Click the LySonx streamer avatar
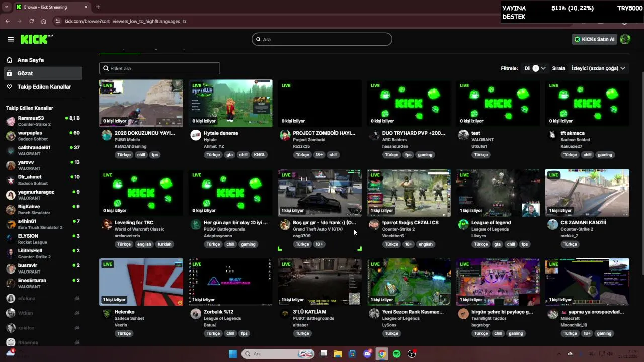Image resolution: width=644 pixels, height=362 pixels. [374, 313]
